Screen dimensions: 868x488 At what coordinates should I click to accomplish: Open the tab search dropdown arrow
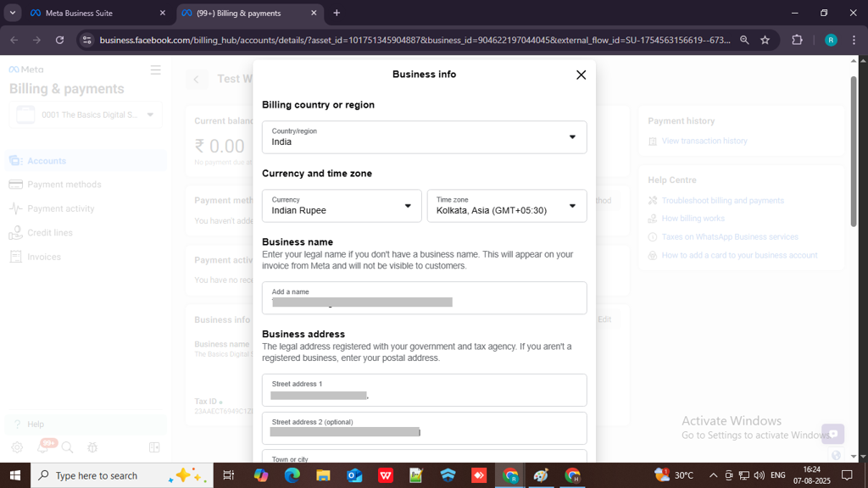coord(12,13)
